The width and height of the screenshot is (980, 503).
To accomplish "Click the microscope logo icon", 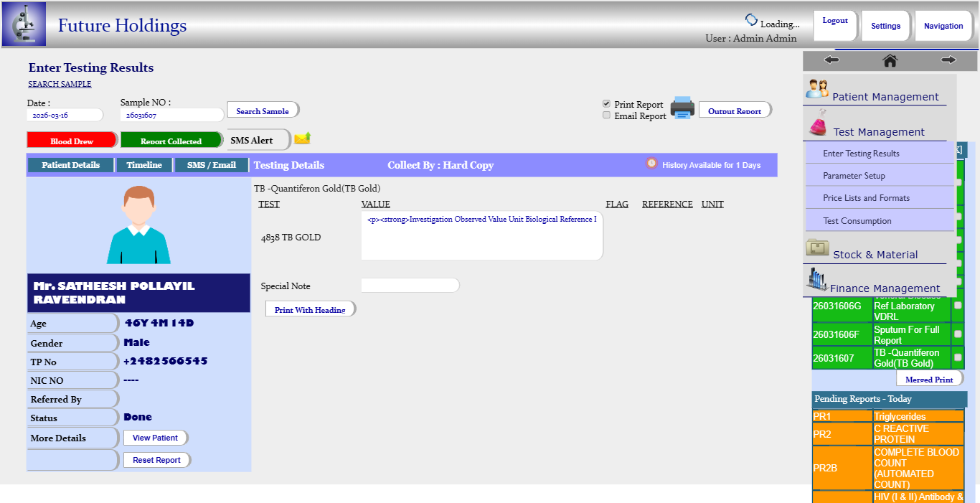I will point(24,24).
